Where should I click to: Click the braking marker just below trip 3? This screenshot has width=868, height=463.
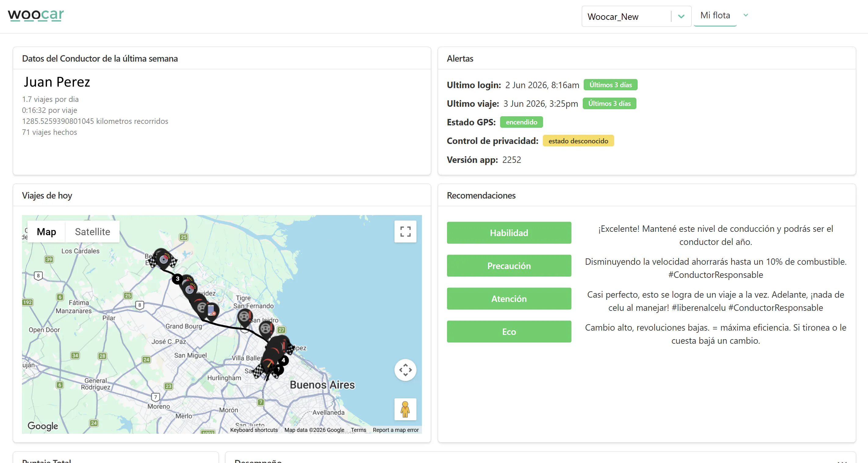tap(190, 289)
